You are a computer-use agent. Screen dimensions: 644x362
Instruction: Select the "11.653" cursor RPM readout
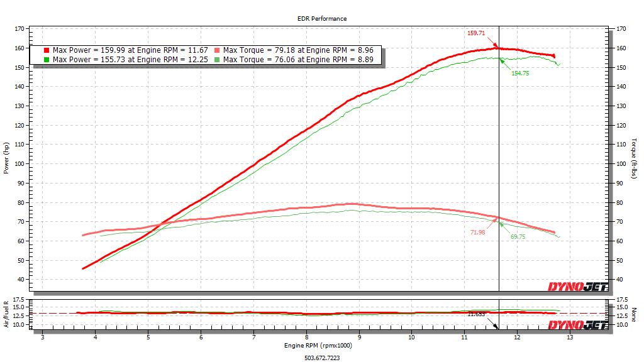click(x=477, y=314)
